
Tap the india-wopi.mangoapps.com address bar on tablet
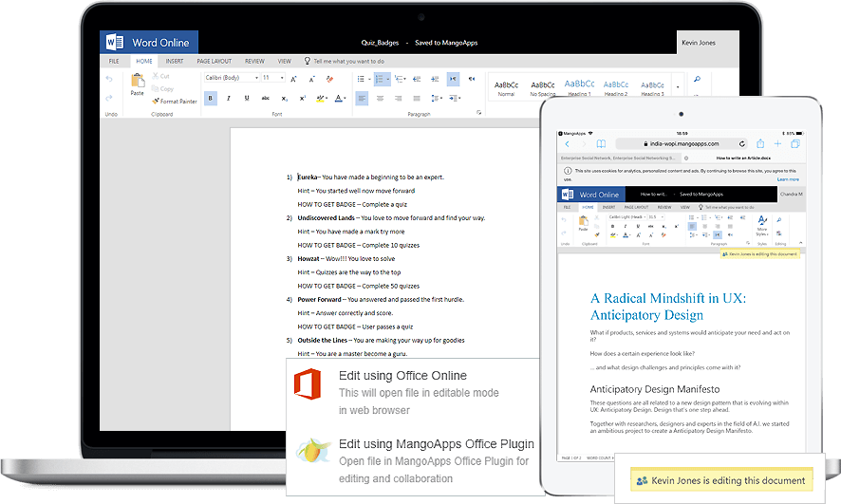682,143
